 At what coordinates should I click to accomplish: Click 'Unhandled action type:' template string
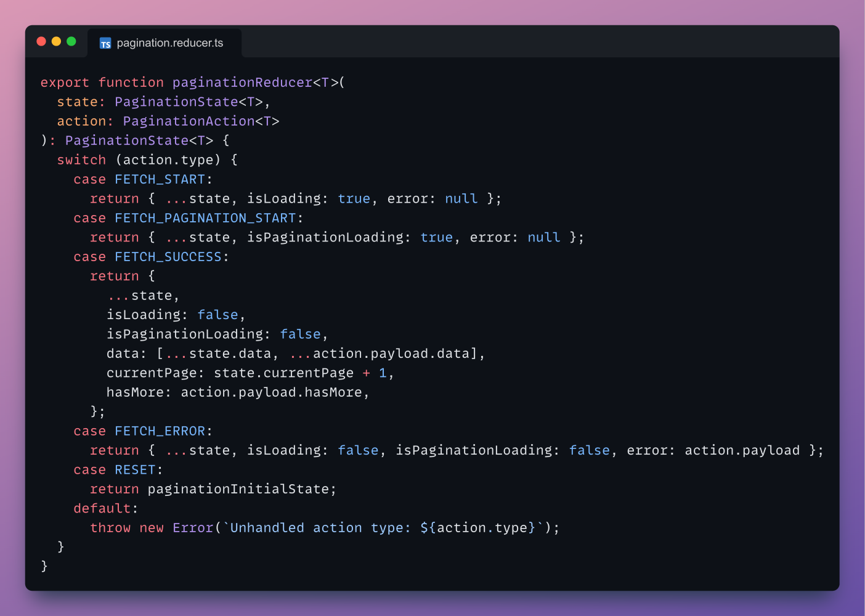(320, 528)
